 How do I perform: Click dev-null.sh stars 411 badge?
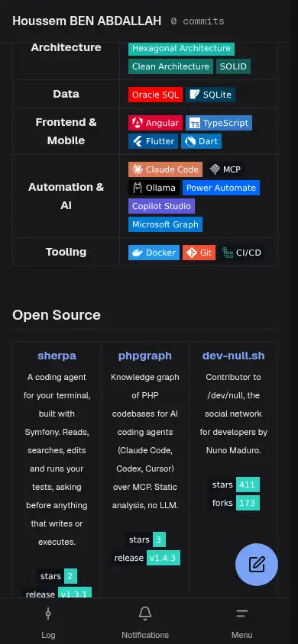234,485
